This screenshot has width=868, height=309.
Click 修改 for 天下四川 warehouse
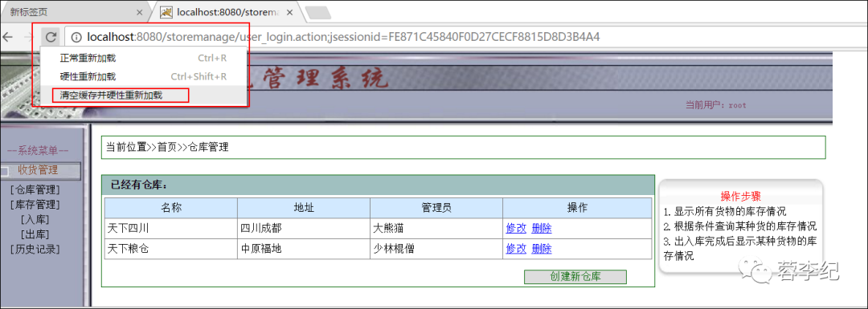click(516, 228)
